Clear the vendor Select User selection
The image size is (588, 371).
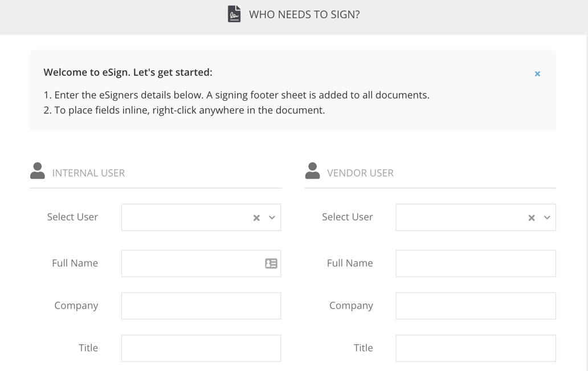(x=531, y=217)
